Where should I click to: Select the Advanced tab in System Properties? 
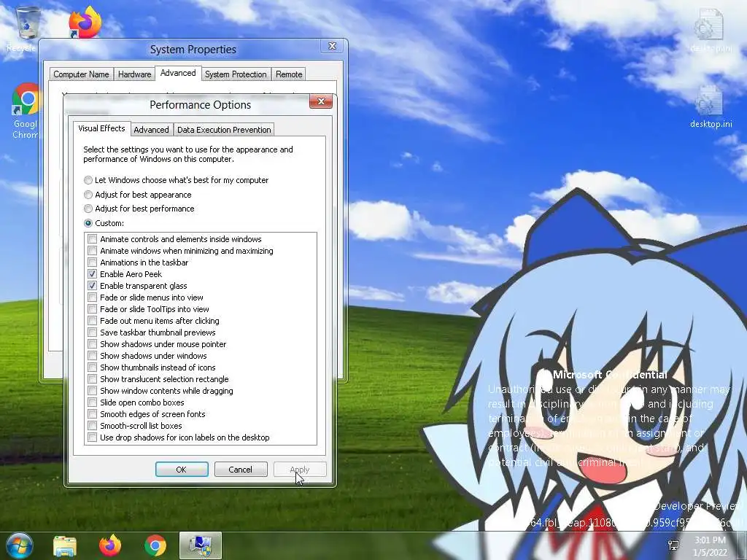pyautogui.click(x=178, y=73)
